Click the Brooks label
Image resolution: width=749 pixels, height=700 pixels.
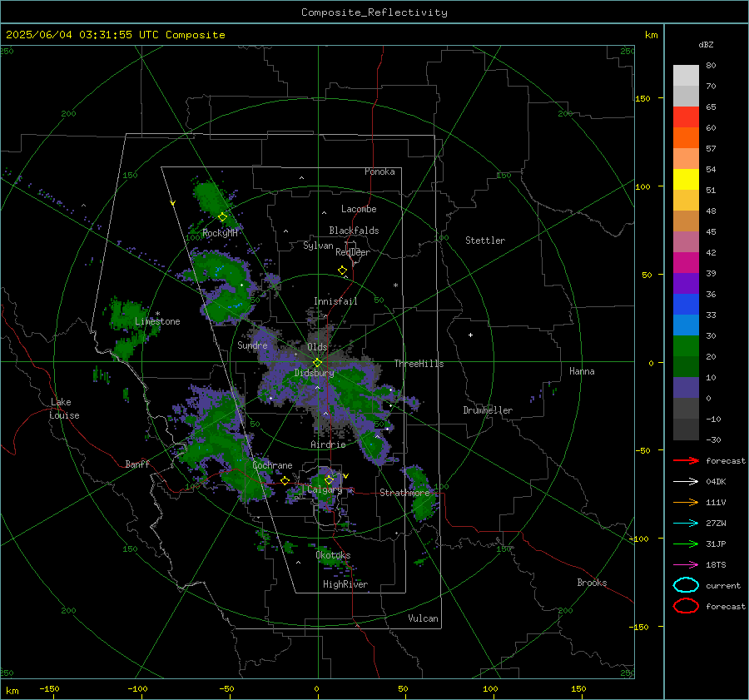pos(592,583)
